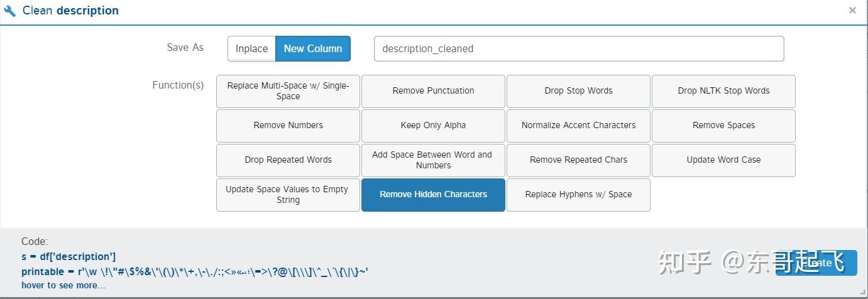Enable the Remove Repeated Chars function
868x299 pixels.
[578, 160]
